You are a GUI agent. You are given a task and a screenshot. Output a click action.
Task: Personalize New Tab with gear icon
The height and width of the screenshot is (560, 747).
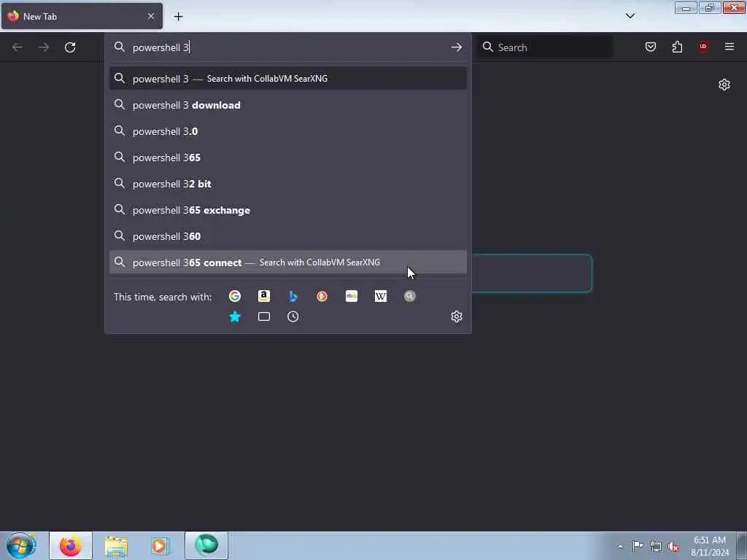point(724,85)
